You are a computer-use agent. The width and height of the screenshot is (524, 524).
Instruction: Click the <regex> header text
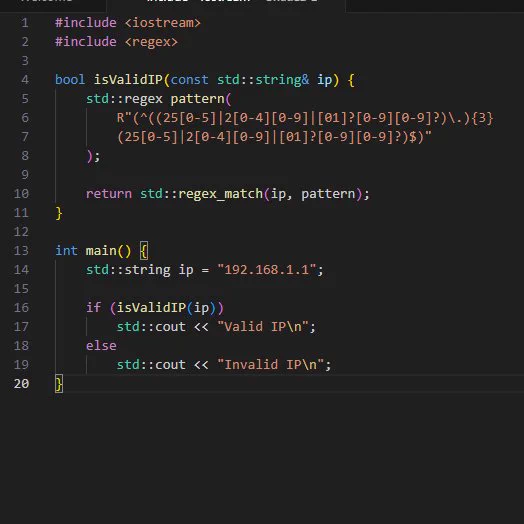tap(151, 42)
